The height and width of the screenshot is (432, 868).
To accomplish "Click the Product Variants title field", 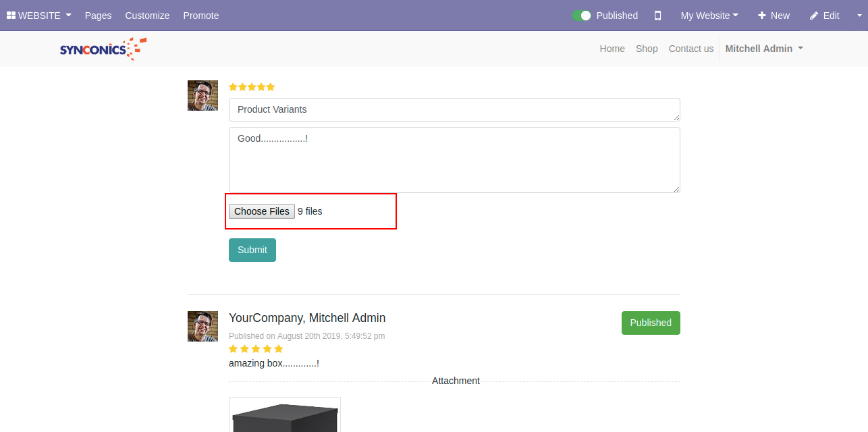I will [454, 109].
